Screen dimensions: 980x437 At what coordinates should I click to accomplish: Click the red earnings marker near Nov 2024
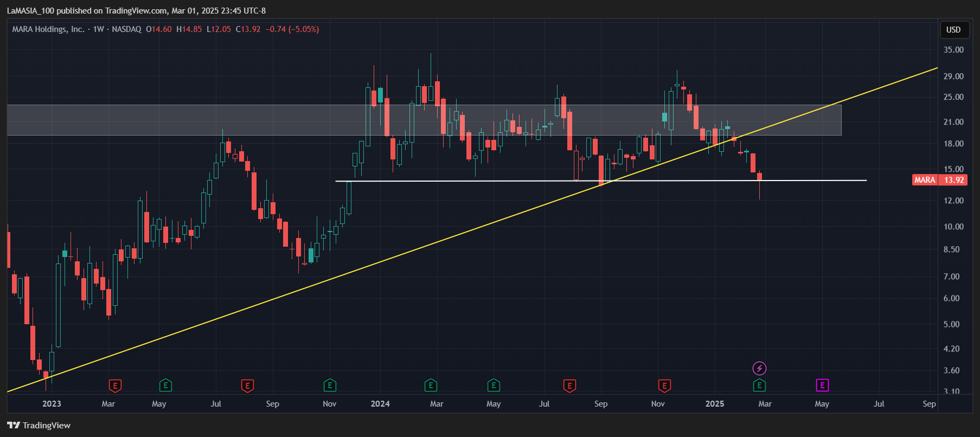click(664, 385)
